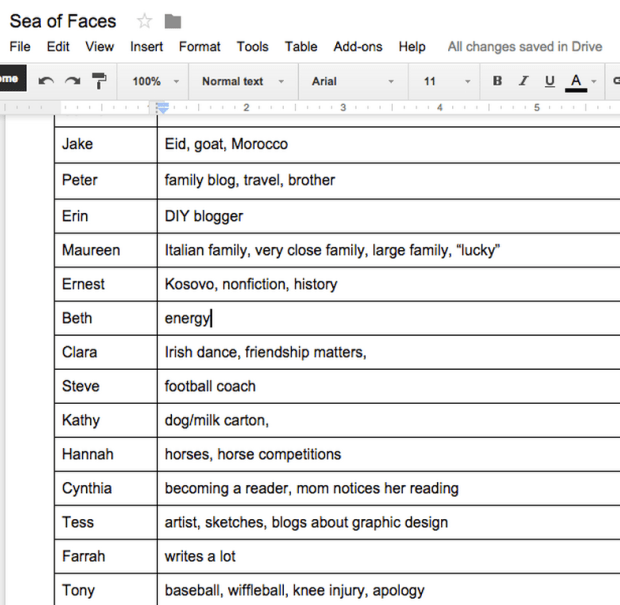
Task: Star the Sea of Faces document
Action: (145, 21)
